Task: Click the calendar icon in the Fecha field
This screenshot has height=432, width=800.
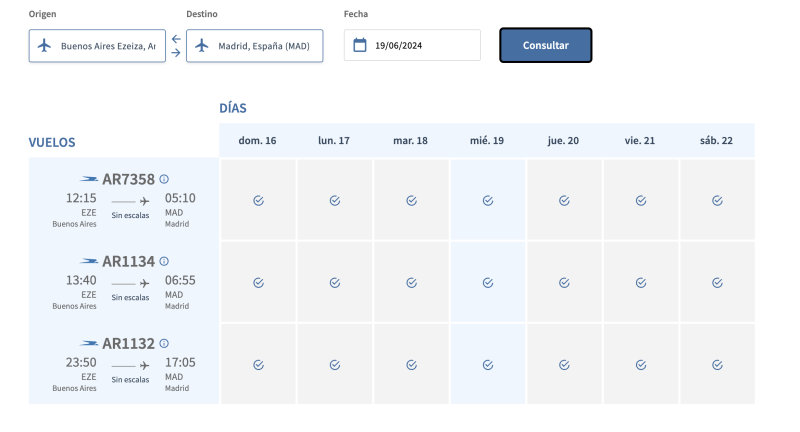Action: (x=360, y=45)
